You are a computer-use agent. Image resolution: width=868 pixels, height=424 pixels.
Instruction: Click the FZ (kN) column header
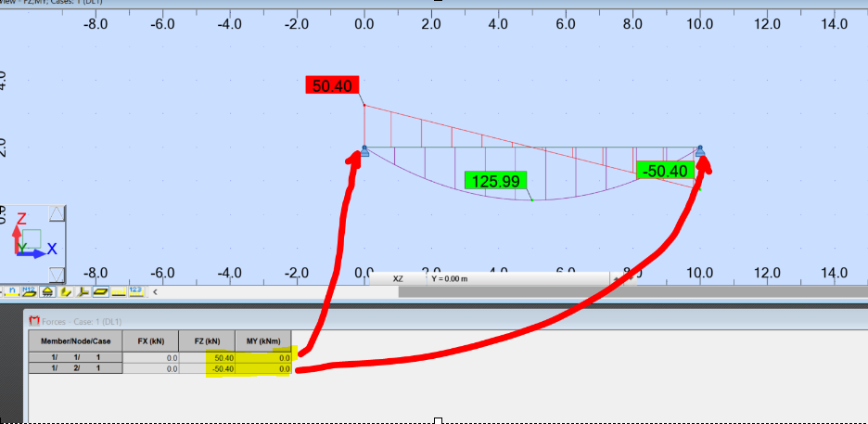[x=207, y=341]
